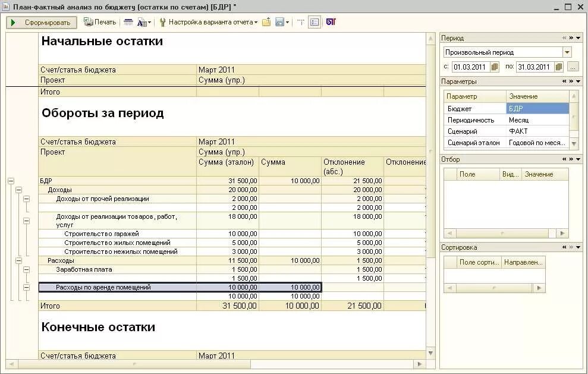The image size is (588, 374).
Task: Click the report's horizontal scrollbar right arrow
Action: 420,364
